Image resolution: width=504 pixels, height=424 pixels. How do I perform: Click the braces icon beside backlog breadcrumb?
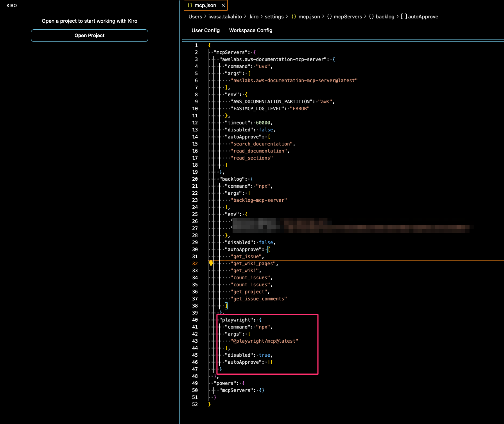coord(371,17)
